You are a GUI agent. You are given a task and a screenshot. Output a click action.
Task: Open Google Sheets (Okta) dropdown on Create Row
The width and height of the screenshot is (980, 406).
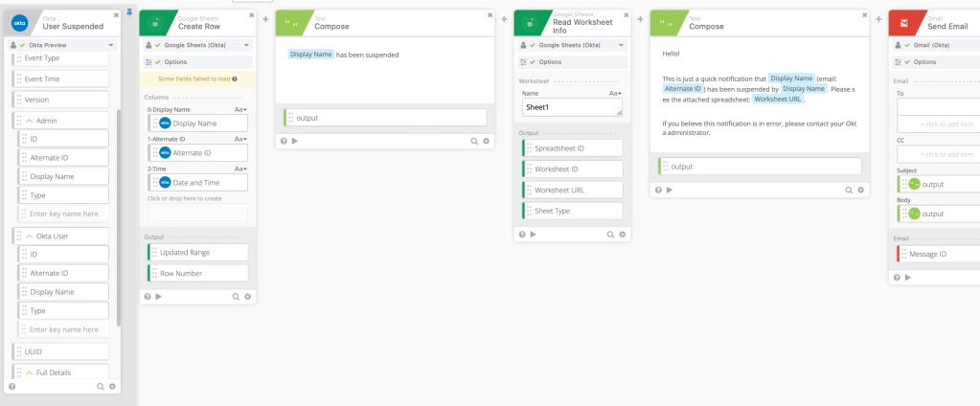(247, 45)
